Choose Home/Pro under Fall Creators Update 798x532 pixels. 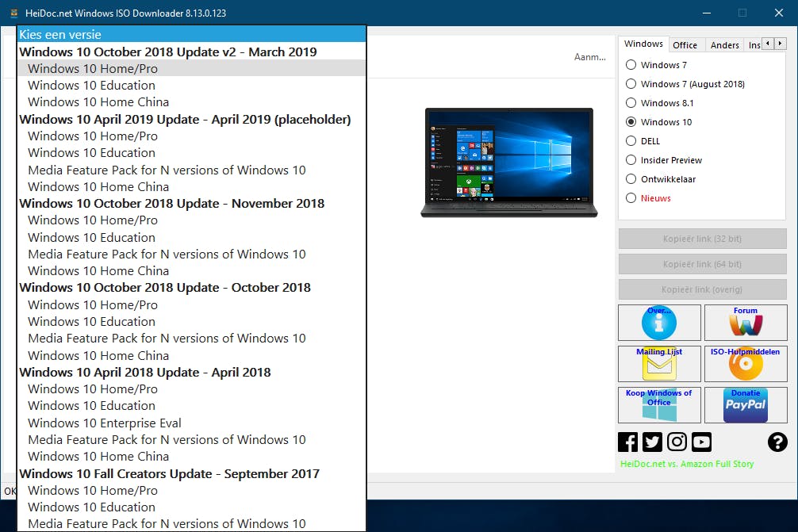(191, 490)
